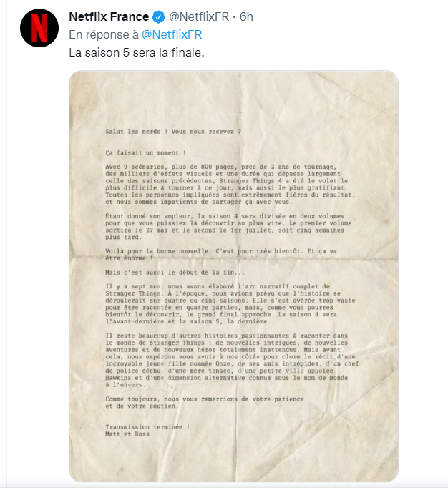Click "Mais c'est aussi le début de la fin..."
448x488 pixels.
pyautogui.click(x=175, y=271)
